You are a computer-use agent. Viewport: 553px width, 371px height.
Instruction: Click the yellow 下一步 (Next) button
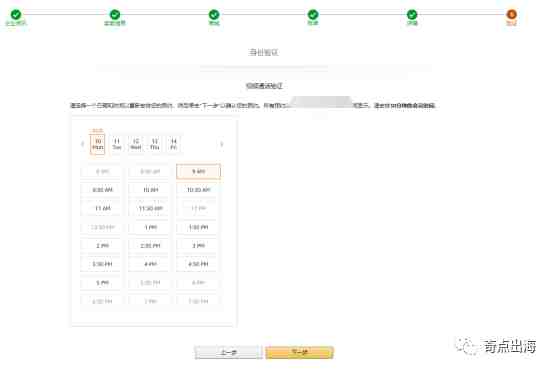pos(299,352)
